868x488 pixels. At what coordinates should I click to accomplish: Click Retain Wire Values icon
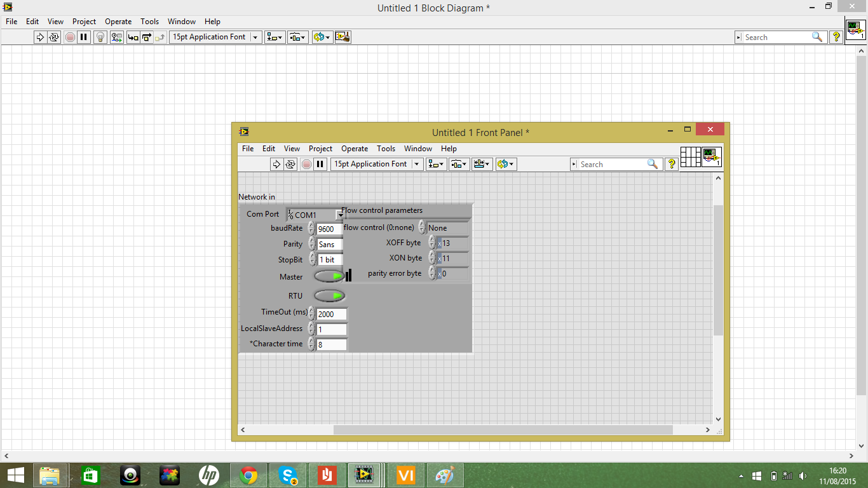[117, 37]
